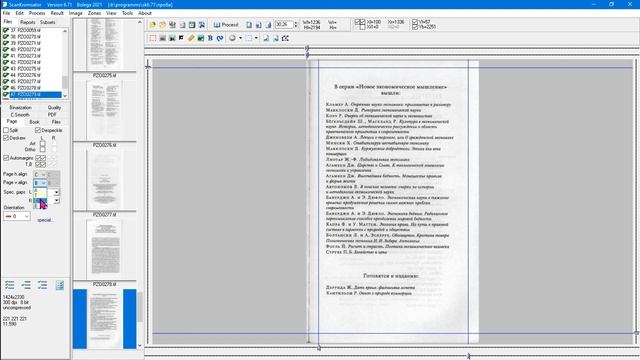Viewport: 640px width, 360px height.
Task: Open the File menu
Action: (x=6, y=13)
